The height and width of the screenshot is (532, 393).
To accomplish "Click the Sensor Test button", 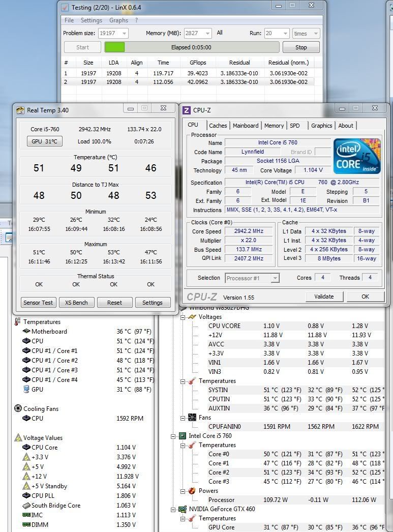I will click(38, 302).
